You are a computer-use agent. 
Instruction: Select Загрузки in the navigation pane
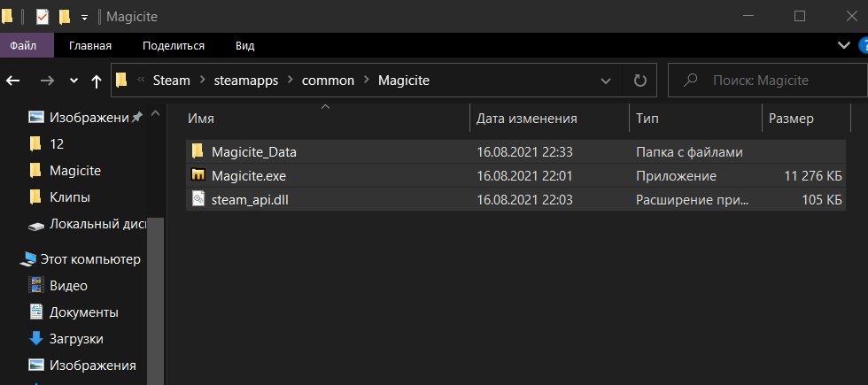click(76, 338)
